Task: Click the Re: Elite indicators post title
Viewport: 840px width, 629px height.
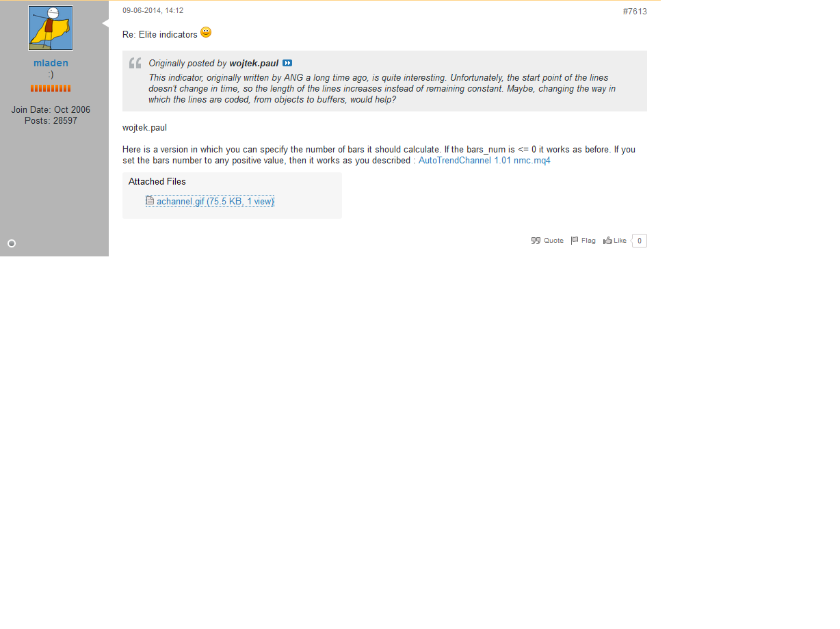Action: coord(160,34)
